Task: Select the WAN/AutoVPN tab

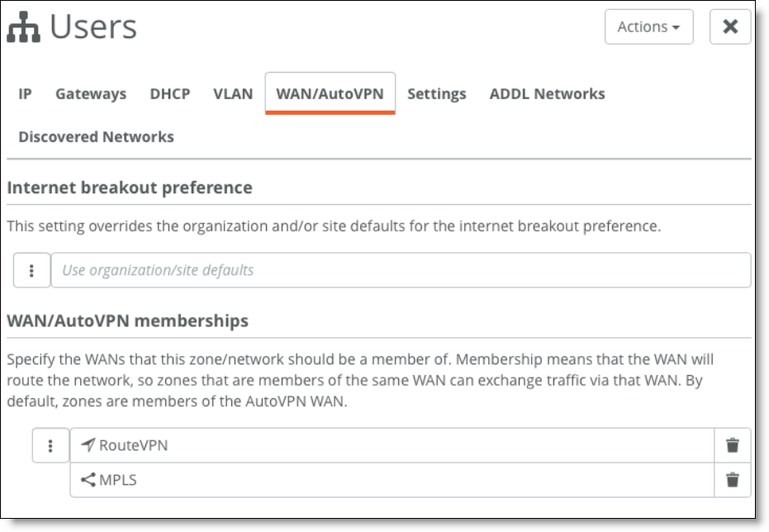Action: 330,93
